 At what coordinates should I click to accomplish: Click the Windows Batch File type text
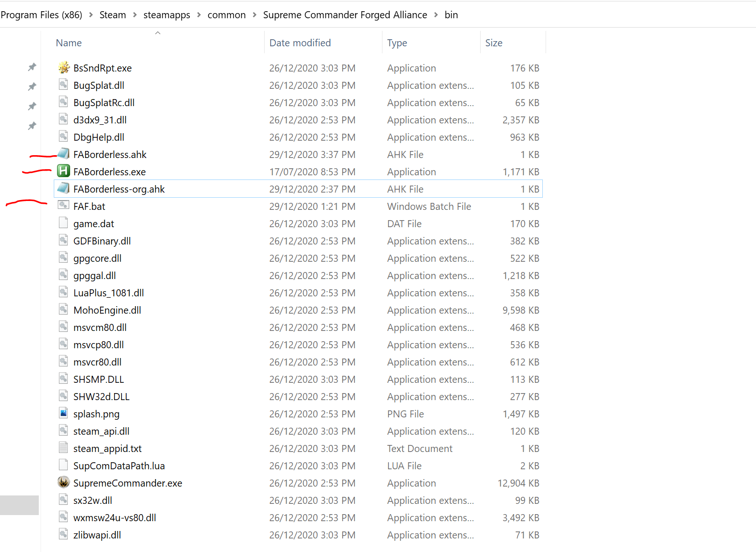[x=429, y=207]
